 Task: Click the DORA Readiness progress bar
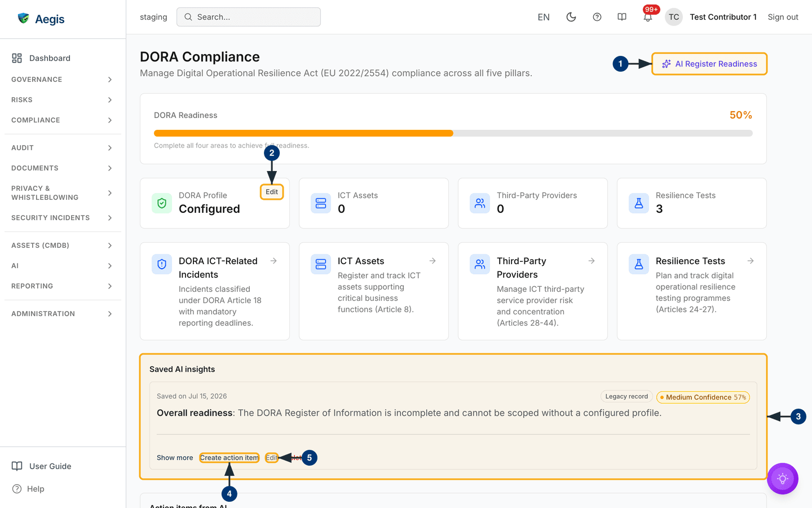453,133
